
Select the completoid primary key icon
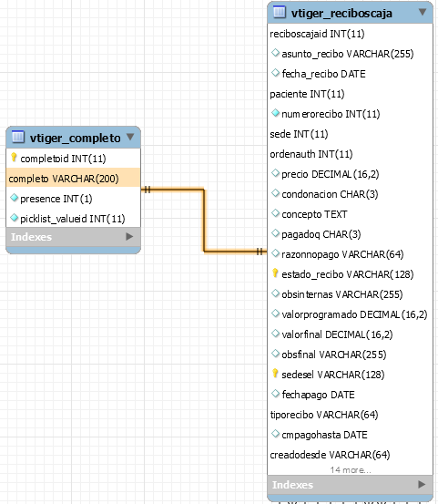tap(14, 158)
